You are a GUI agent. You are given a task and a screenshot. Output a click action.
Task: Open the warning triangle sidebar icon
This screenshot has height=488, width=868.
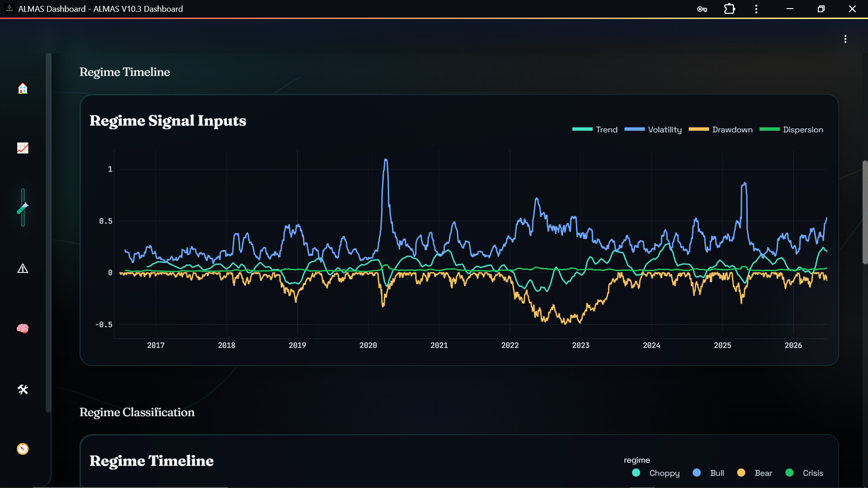pyautogui.click(x=23, y=268)
